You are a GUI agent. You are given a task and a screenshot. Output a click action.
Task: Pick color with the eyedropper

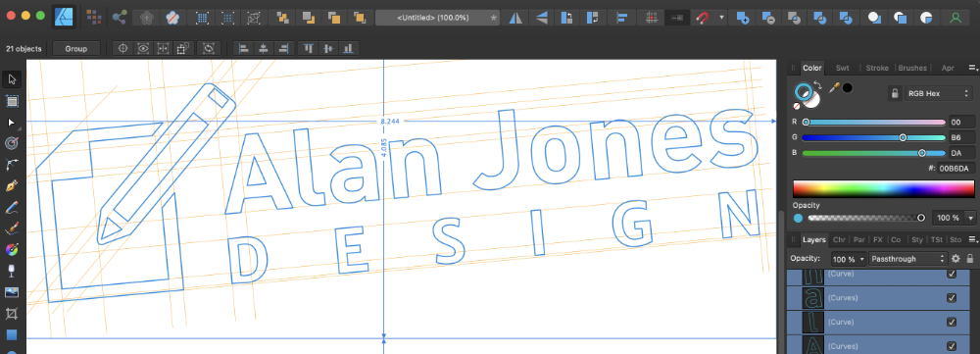[x=834, y=88]
